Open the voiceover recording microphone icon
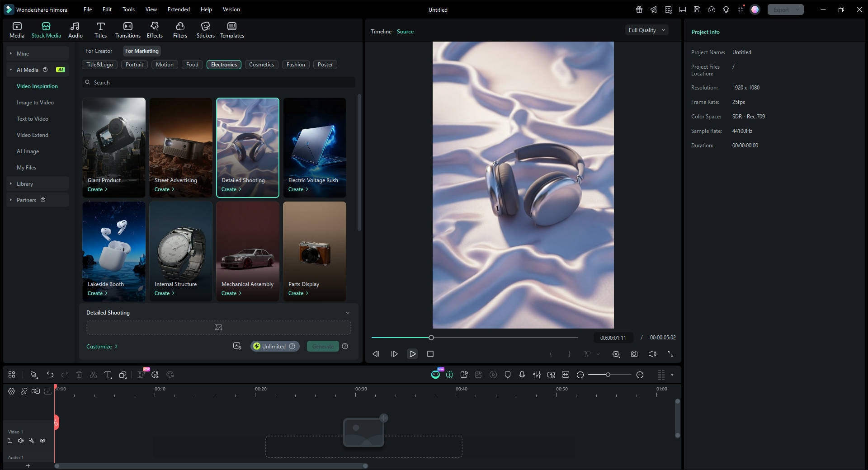The height and width of the screenshot is (470, 868). (522, 375)
